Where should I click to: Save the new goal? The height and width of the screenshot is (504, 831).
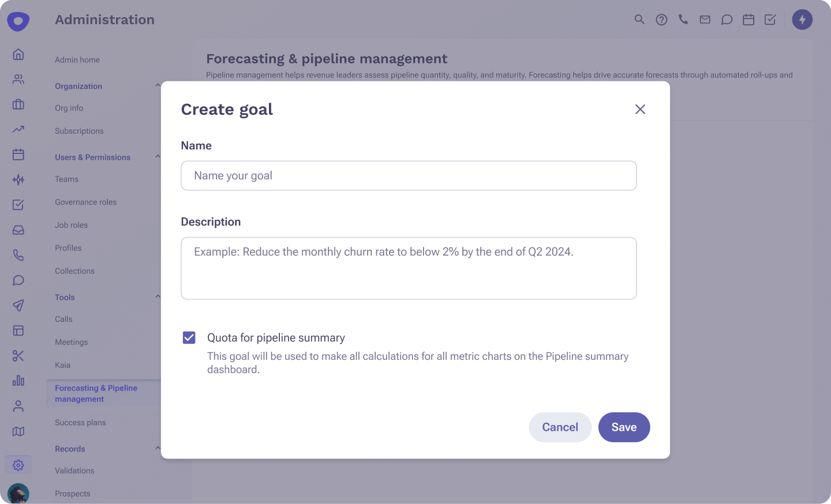coord(624,427)
